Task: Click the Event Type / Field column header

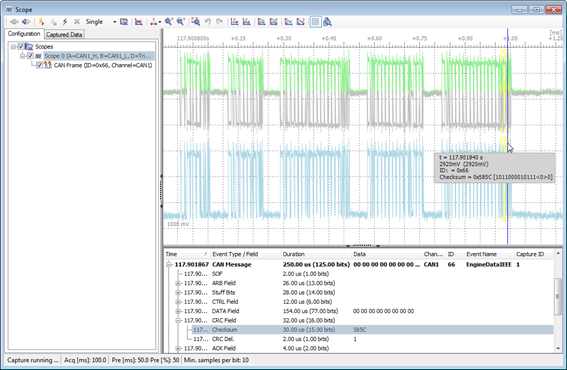Action: click(x=245, y=254)
